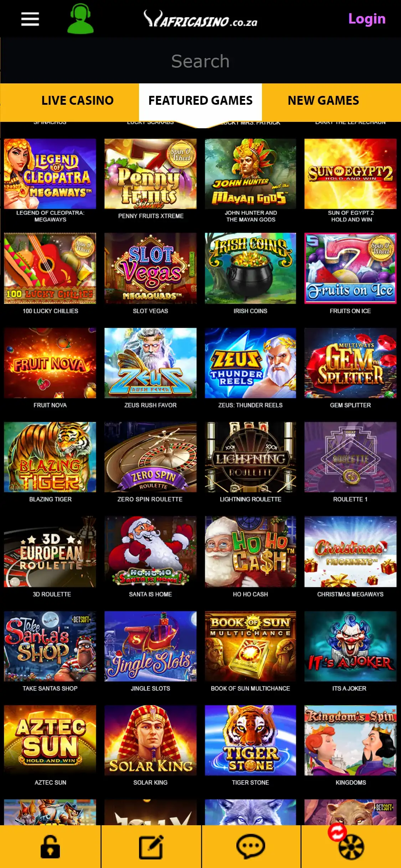
Task: Click the Login link
Action: [x=367, y=19]
